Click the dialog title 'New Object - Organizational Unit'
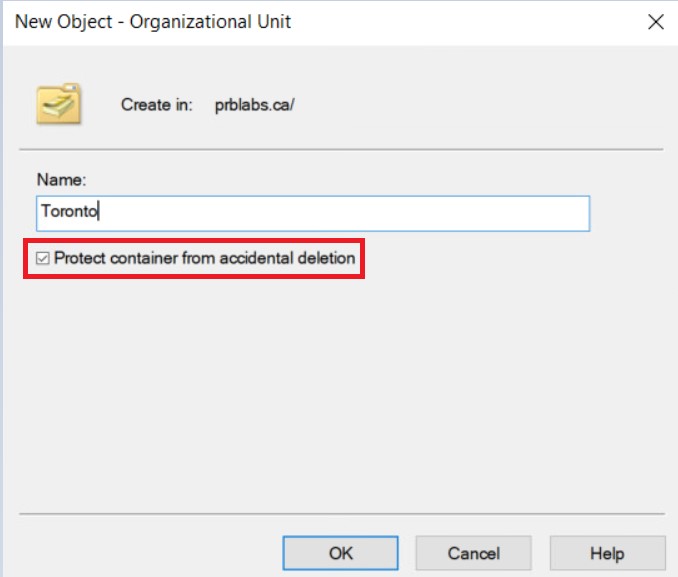Screen dimensions: 678x577 click(153, 21)
